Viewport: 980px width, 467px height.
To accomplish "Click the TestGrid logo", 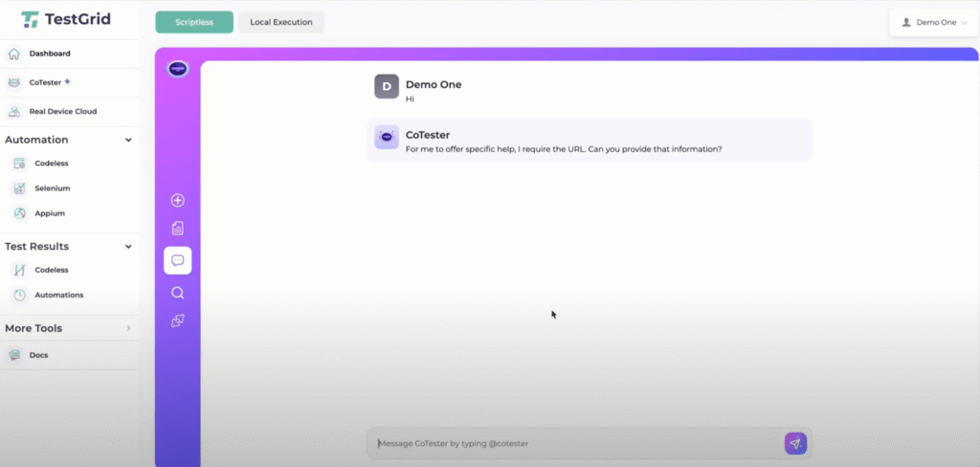I will [x=66, y=19].
